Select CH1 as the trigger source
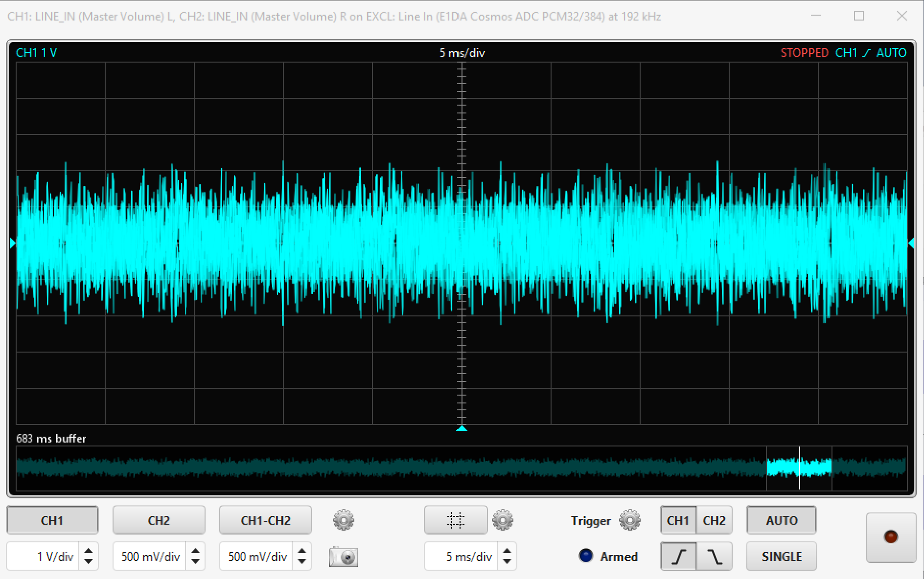The width and height of the screenshot is (924, 579). (678, 520)
